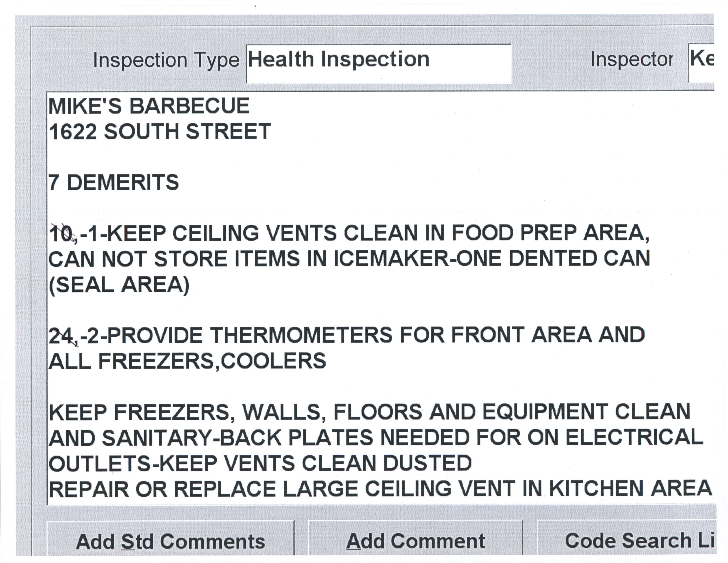The image size is (728, 563).
Task: Click the (SEAL AREA) text
Action: tap(119, 285)
